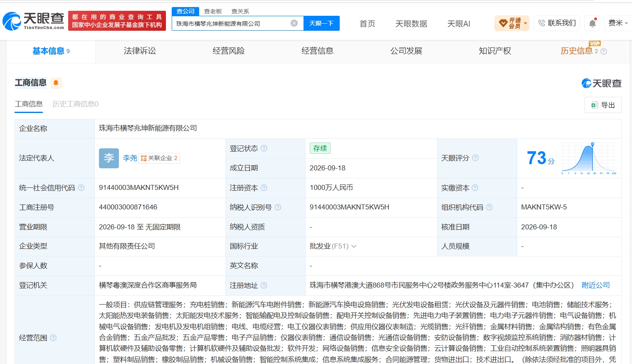Click the orange alert bell beside 工商信息
Viewport: 632px width, 364px height.
[x=56, y=83]
